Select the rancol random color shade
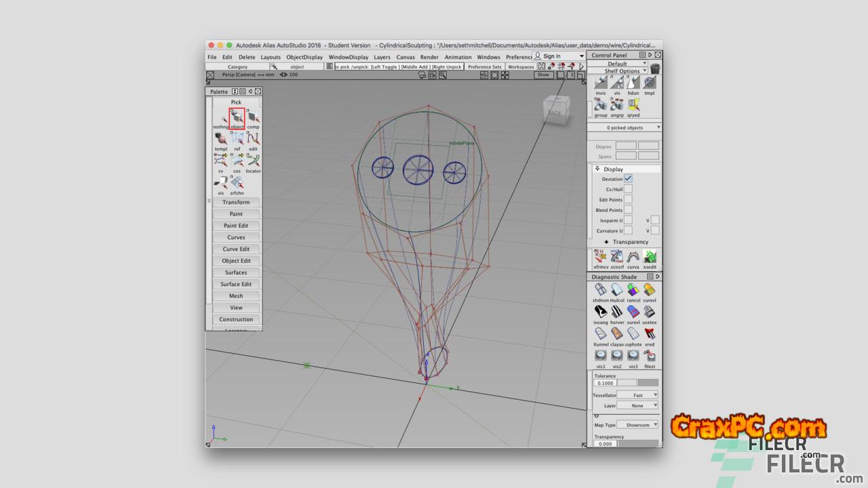 633,291
